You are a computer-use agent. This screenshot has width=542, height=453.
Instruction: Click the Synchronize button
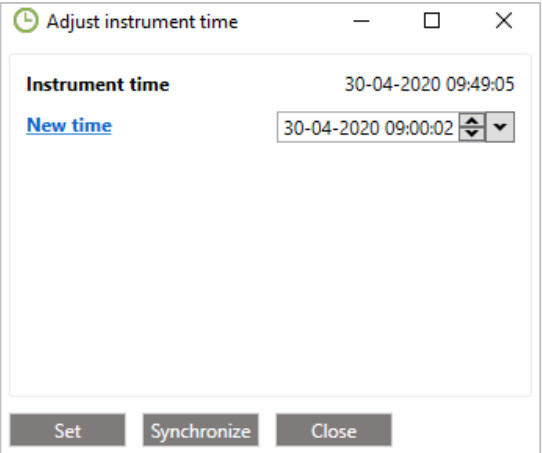201,431
